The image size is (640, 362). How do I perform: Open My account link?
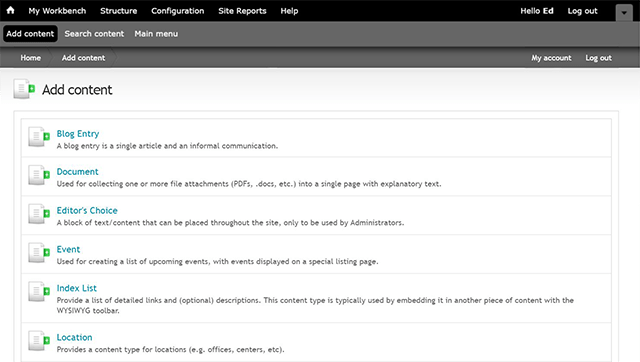point(551,58)
